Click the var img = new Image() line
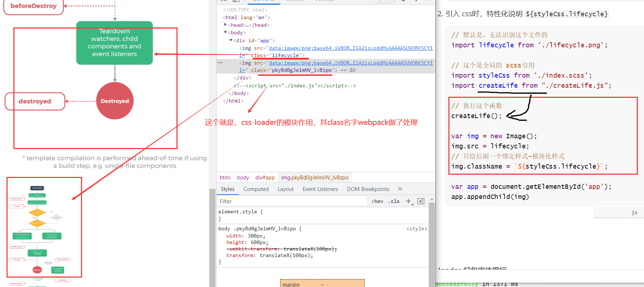 click(x=494, y=136)
